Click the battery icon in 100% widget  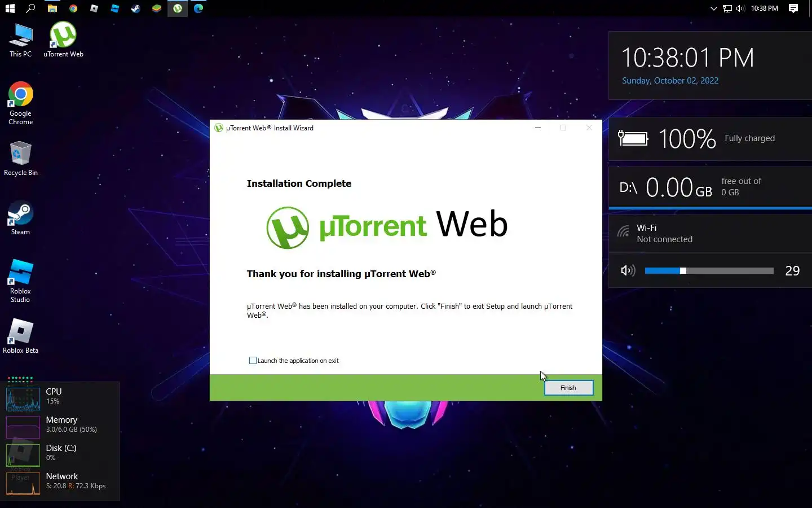[x=633, y=138]
